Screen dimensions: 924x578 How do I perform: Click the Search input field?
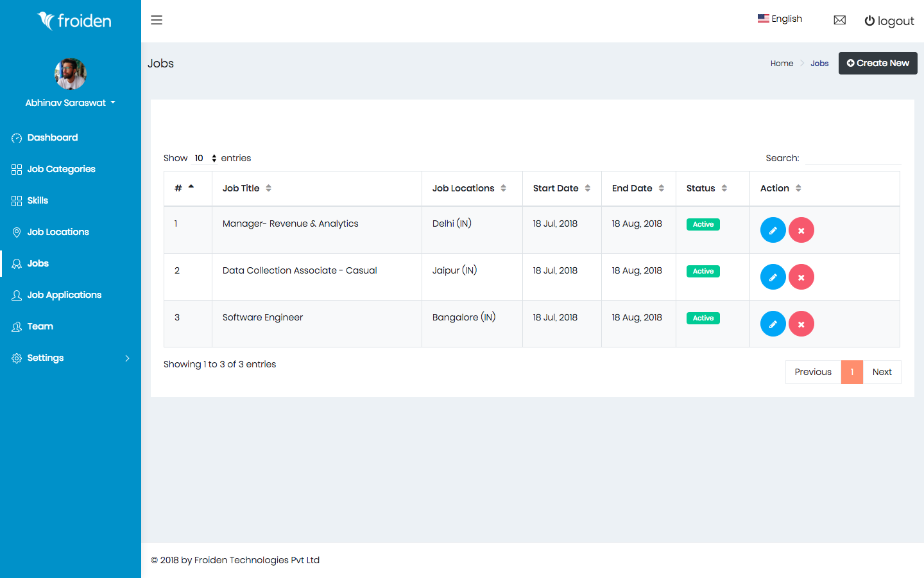pyautogui.click(x=852, y=158)
